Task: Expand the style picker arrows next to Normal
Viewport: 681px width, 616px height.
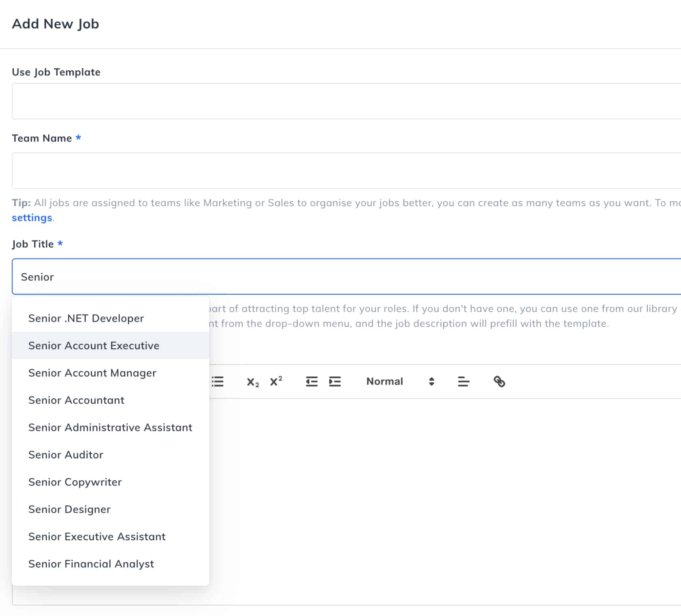Action: pyautogui.click(x=431, y=381)
